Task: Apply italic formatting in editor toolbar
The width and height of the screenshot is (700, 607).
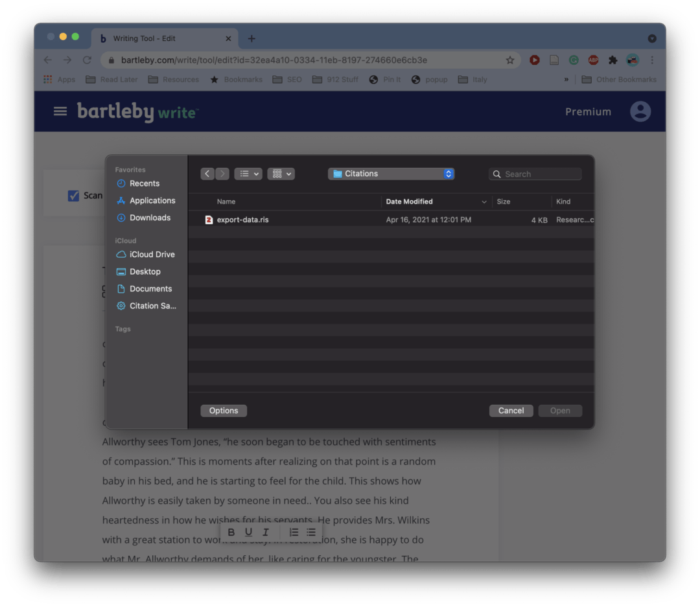Action: tap(266, 532)
